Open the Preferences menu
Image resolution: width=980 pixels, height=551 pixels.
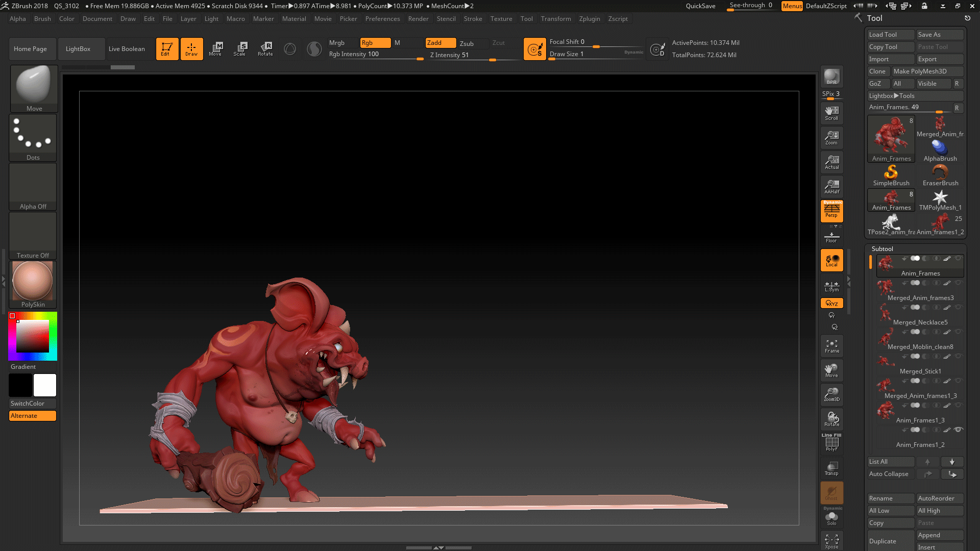point(382,19)
